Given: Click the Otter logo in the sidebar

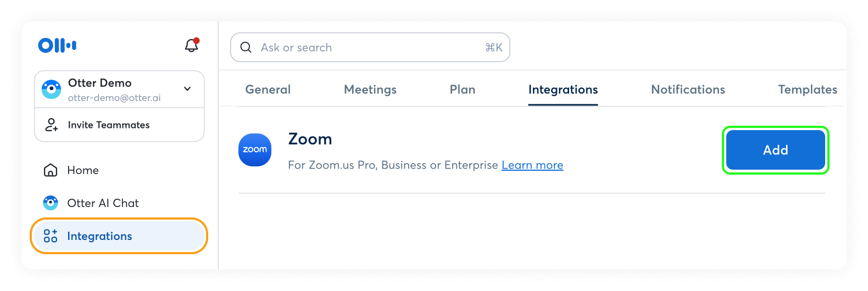Looking at the screenshot, I should pos(57,45).
